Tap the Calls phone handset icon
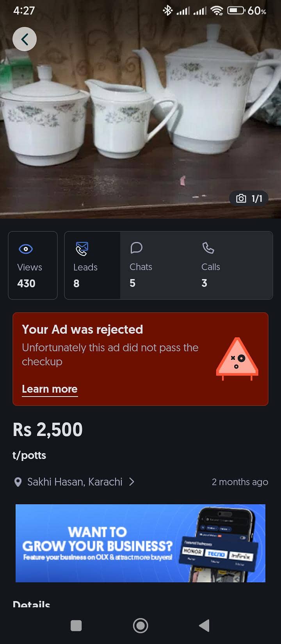The image size is (281, 644). click(208, 248)
